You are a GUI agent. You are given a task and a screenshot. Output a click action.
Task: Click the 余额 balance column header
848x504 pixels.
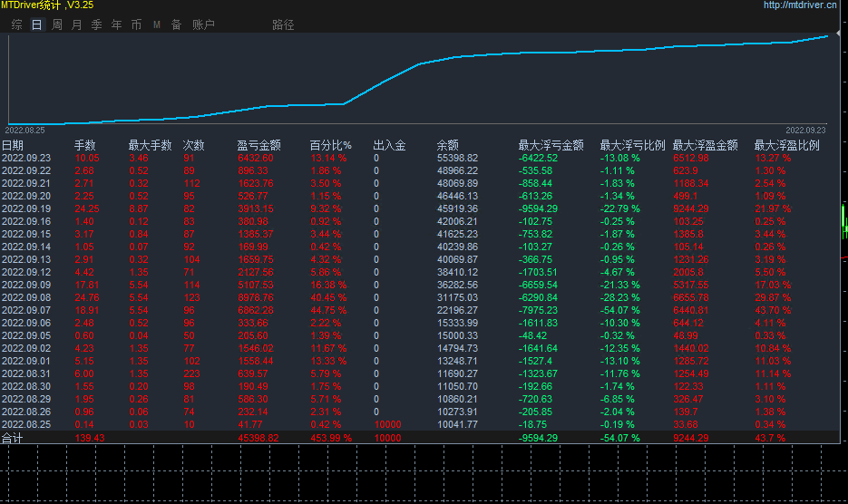pos(447,145)
